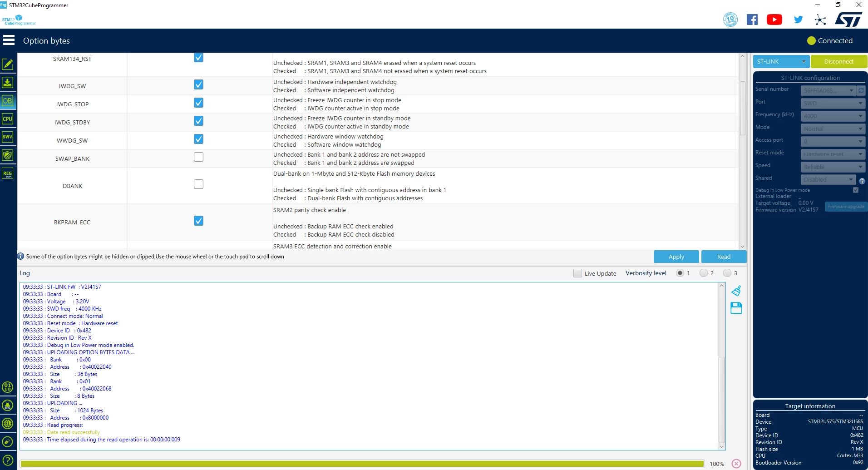Open the SWV serial wire viewer
This screenshot has height=470, width=868.
pos(8,137)
